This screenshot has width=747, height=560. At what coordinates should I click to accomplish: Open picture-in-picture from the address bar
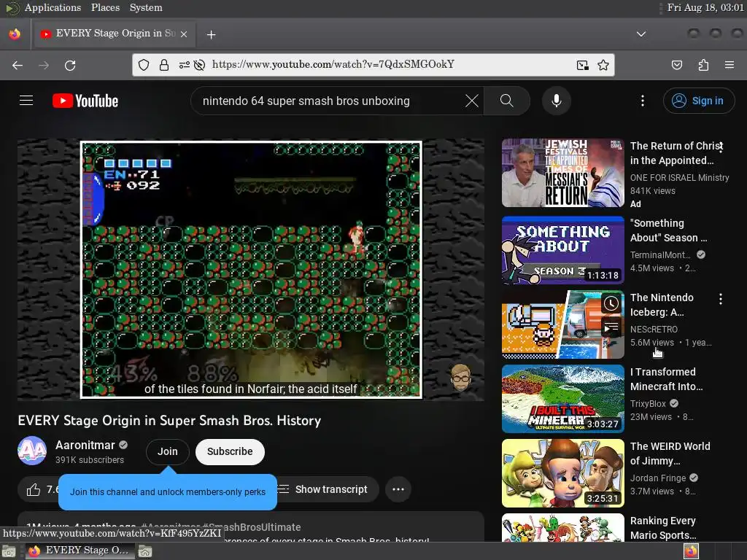(x=582, y=65)
